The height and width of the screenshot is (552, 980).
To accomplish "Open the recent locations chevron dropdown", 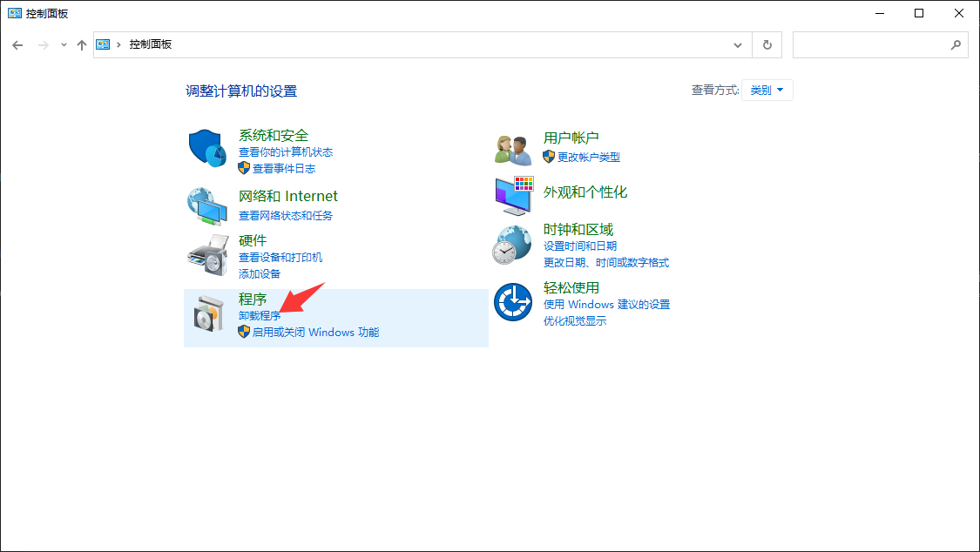I will (x=64, y=44).
